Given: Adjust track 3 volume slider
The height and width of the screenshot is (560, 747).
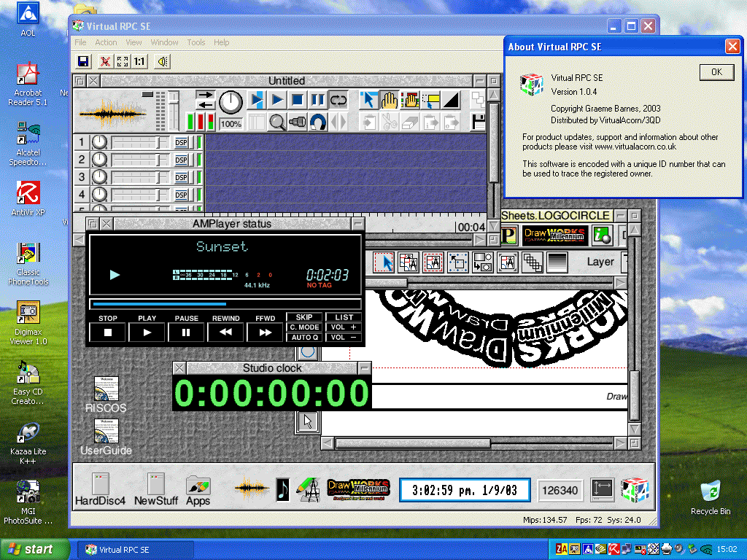Looking at the screenshot, I should (x=140, y=178).
